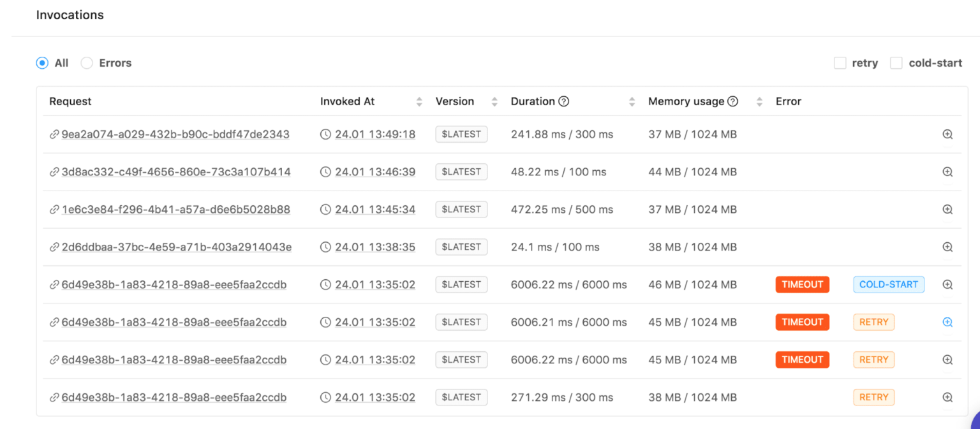
Task: Click the help icon beside the Duration column header
Action: 565,101
